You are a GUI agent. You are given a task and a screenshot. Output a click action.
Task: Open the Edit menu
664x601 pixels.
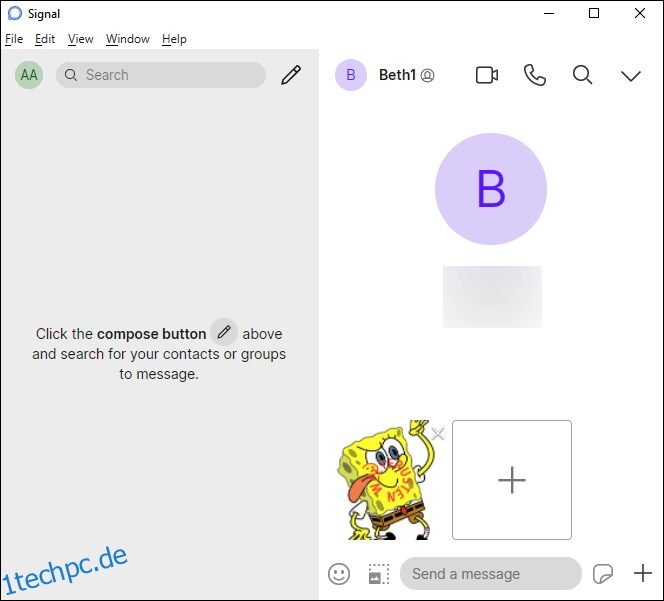point(45,39)
